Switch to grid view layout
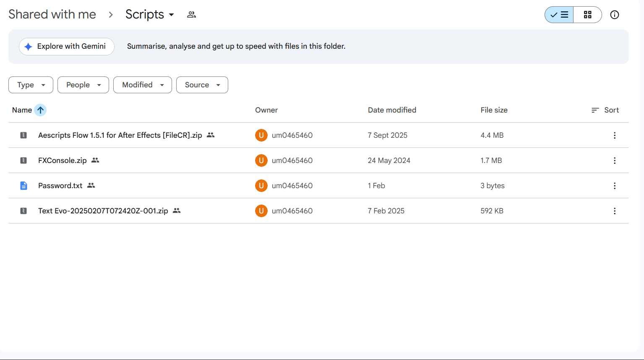The width and height of the screenshot is (644, 360). (x=587, y=14)
